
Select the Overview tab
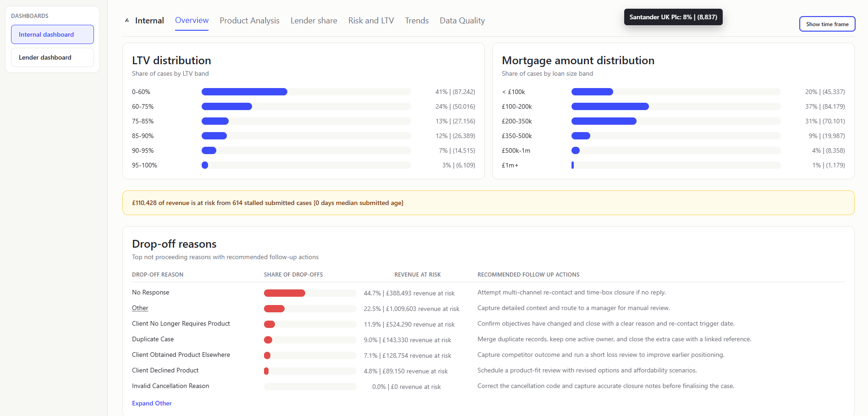coord(192,20)
